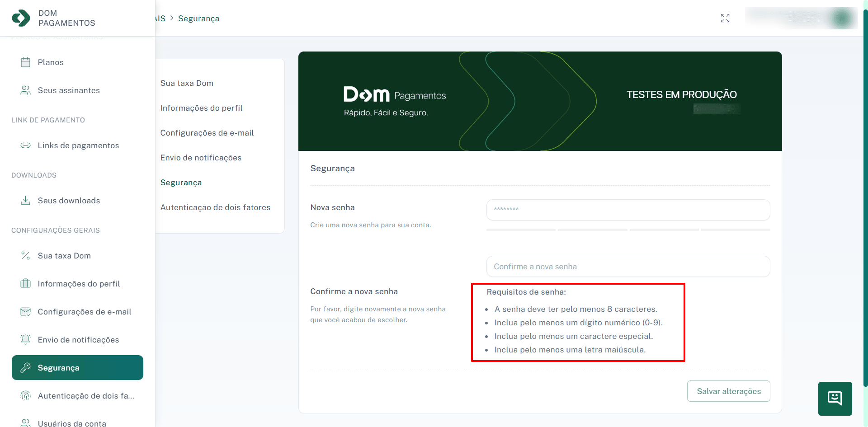The image size is (868, 427).
Task: Select the Sua taxa Dom percent icon
Action: point(26,255)
